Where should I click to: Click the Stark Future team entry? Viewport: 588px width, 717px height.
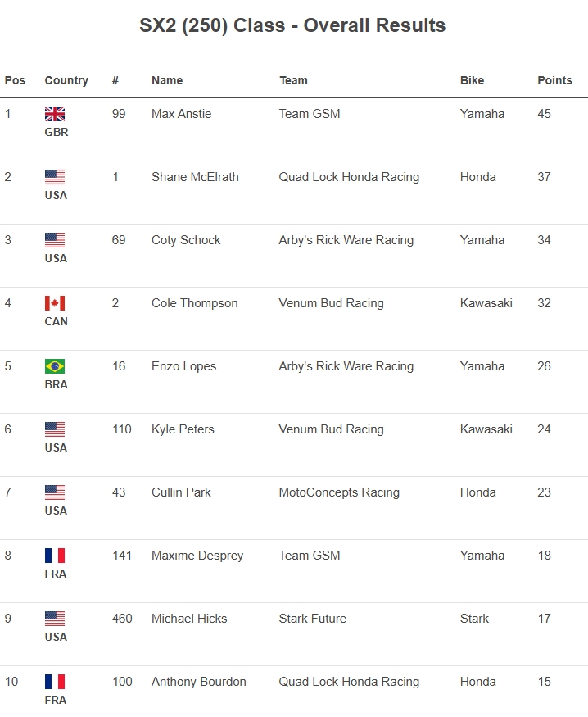(312, 619)
